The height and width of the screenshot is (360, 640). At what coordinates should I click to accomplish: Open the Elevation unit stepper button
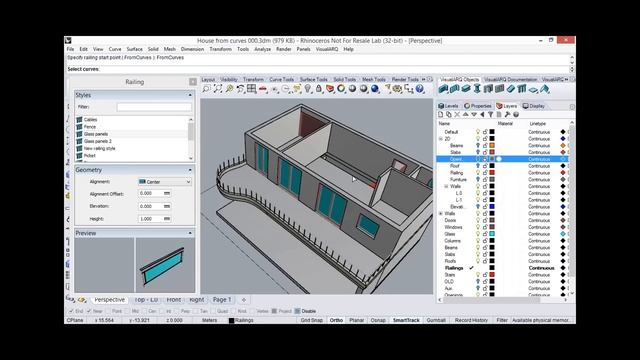pyautogui.click(x=167, y=206)
